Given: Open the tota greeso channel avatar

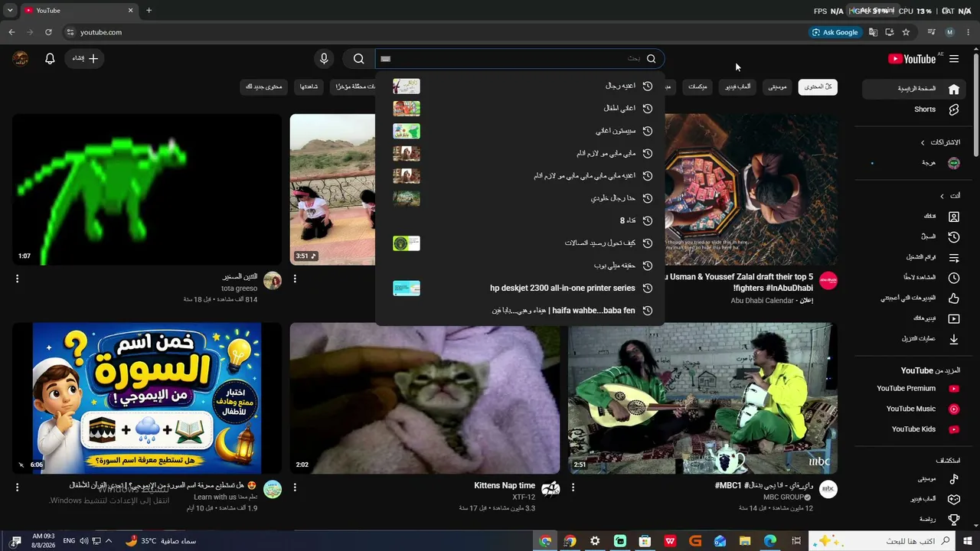Looking at the screenshot, I should pyautogui.click(x=273, y=281).
